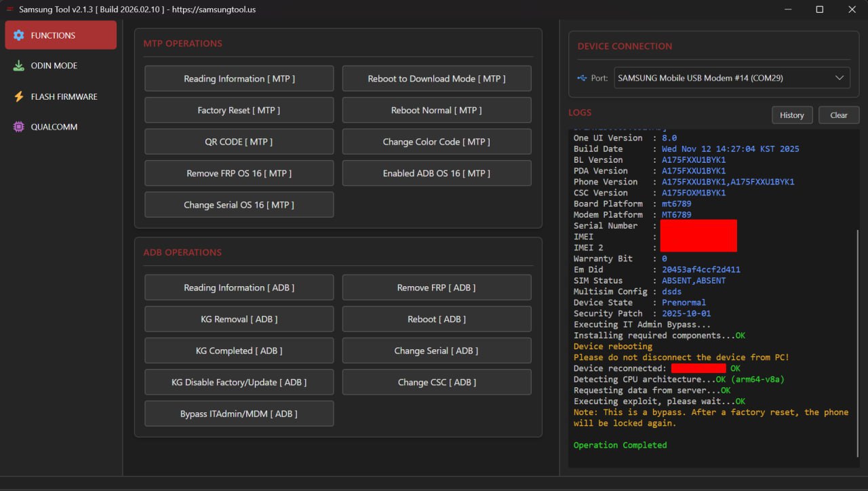This screenshot has height=491, width=868.
Task: Maximize the Samsung Tool window
Action: coord(819,9)
